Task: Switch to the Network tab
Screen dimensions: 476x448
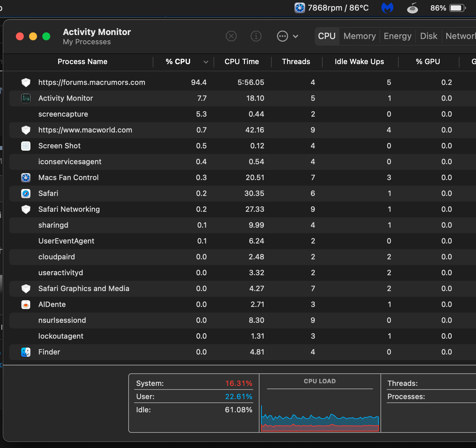Action: (460, 36)
